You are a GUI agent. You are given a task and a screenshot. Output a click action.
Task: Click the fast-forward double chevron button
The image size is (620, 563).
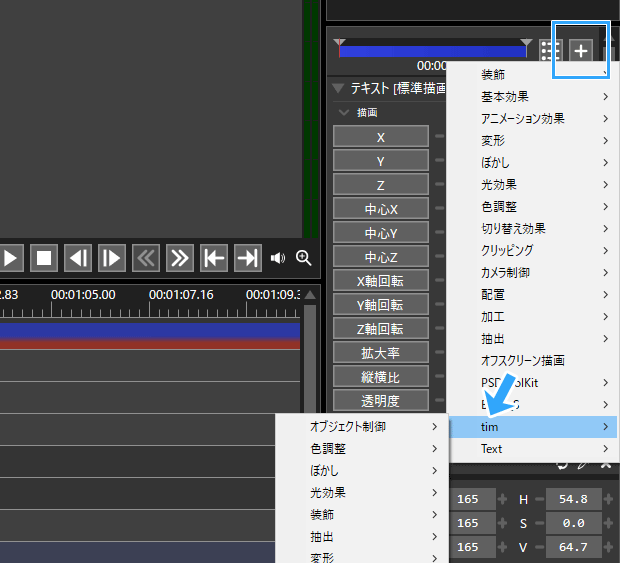coord(180,258)
